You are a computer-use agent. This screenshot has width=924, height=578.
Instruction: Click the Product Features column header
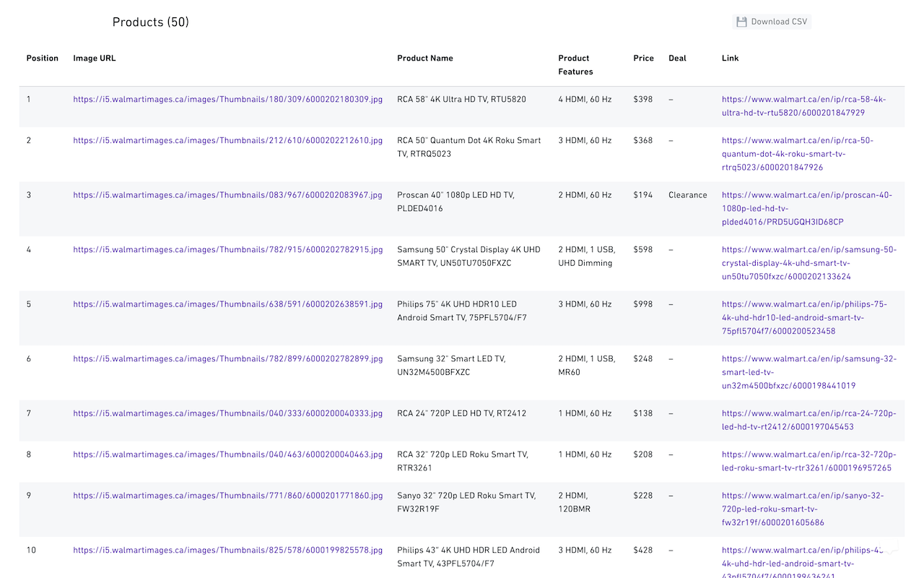tap(575, 65)
